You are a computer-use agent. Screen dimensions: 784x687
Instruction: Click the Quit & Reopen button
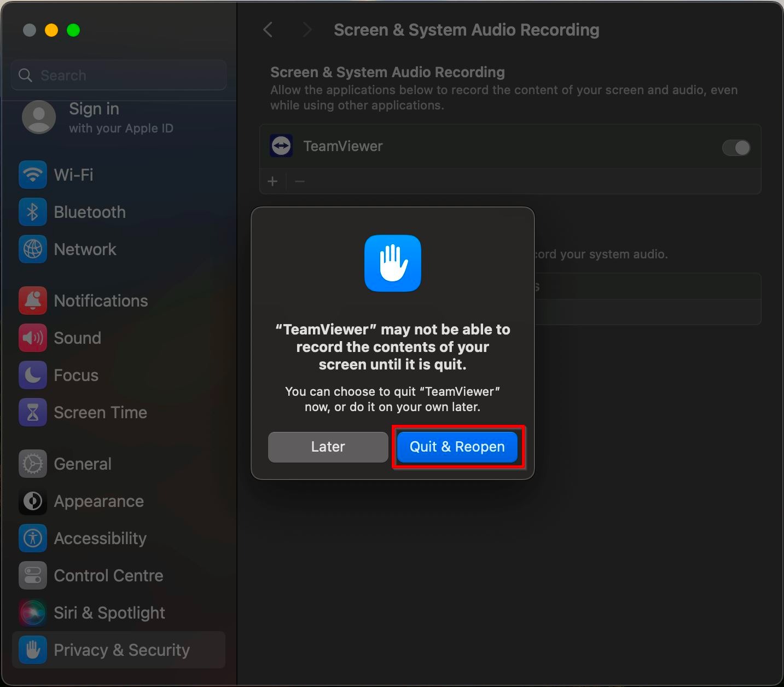click(x=457, y=447)
